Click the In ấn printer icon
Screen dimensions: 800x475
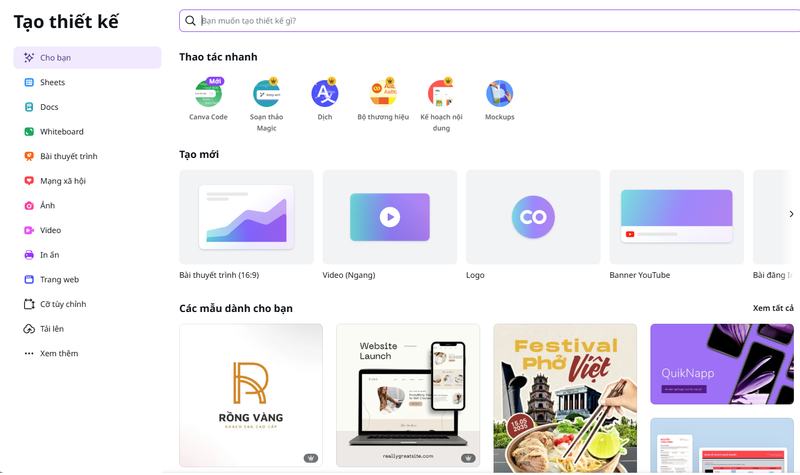coord(29,255)
